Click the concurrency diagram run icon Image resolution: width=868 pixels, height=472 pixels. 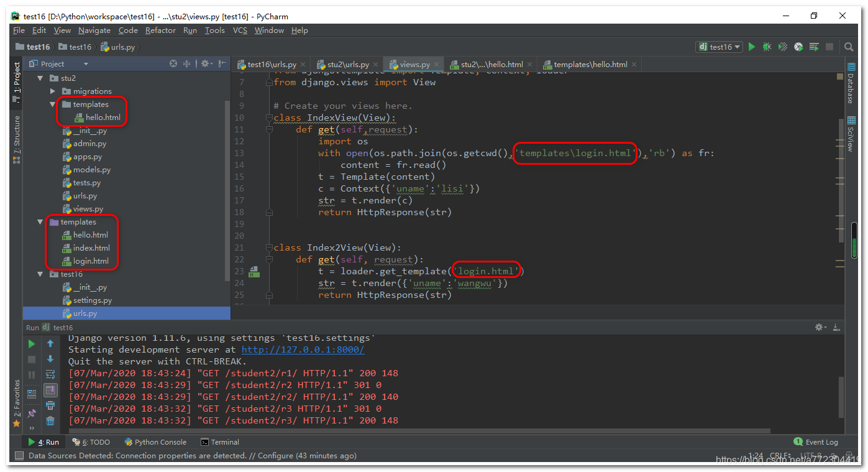[814, 47]
